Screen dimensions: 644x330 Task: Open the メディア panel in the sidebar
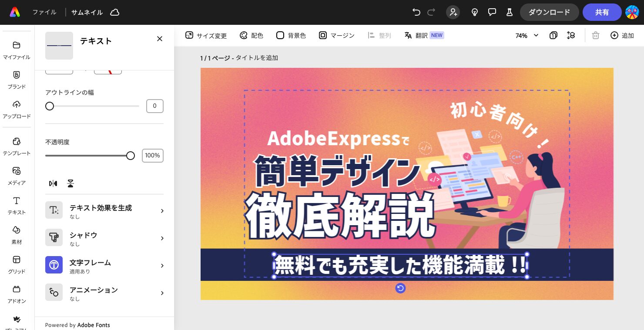[x=17, y=176]
